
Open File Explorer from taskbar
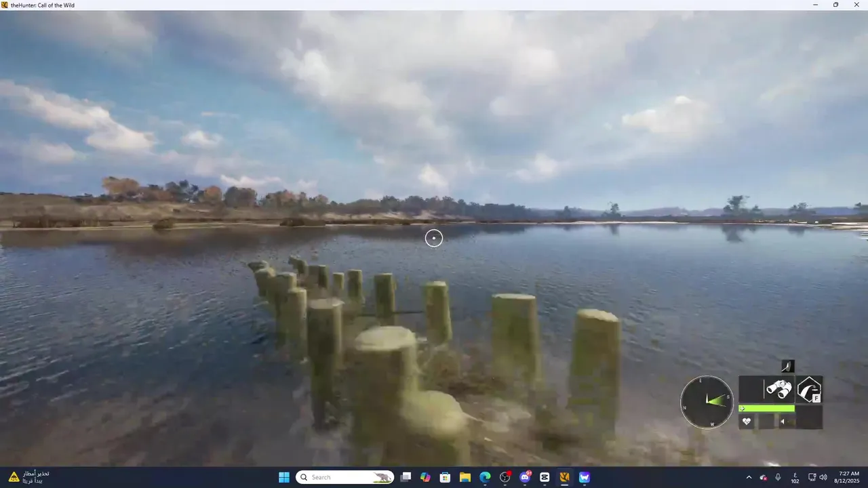tap(465, 477)
